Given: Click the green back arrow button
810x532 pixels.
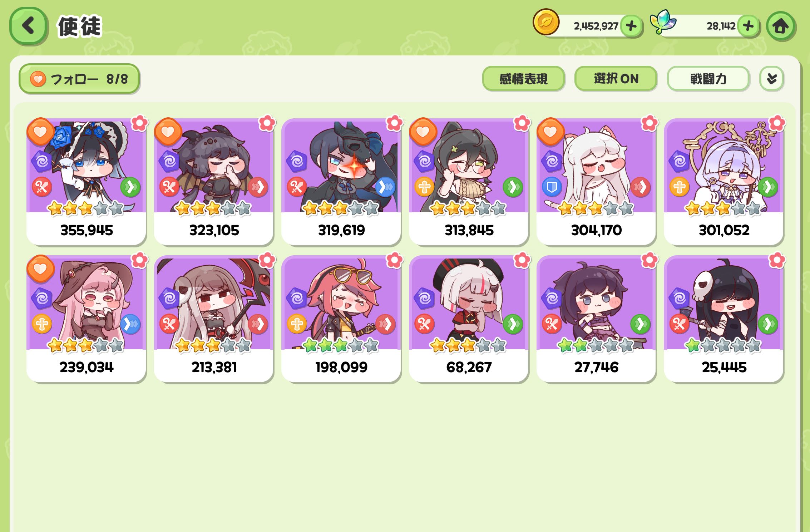Looking at the screenshot, I should [x=28, y=26].
